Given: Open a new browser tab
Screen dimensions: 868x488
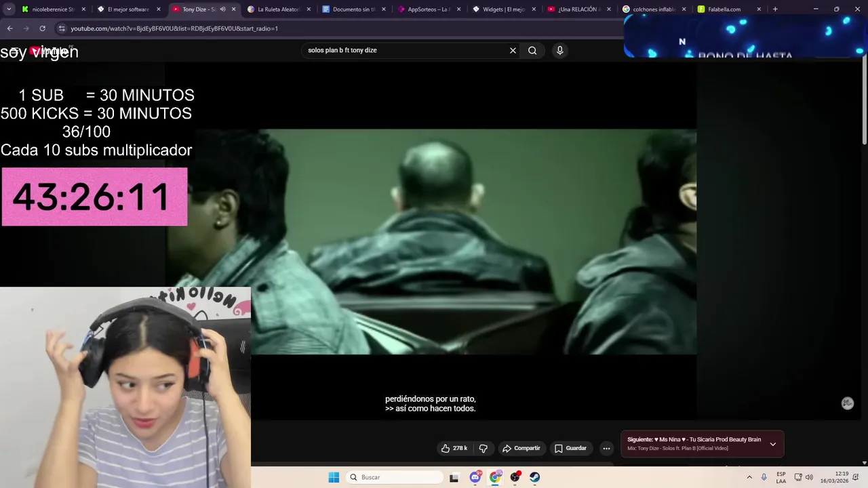Looking at the screenshot, I should (x=775, y=9).
